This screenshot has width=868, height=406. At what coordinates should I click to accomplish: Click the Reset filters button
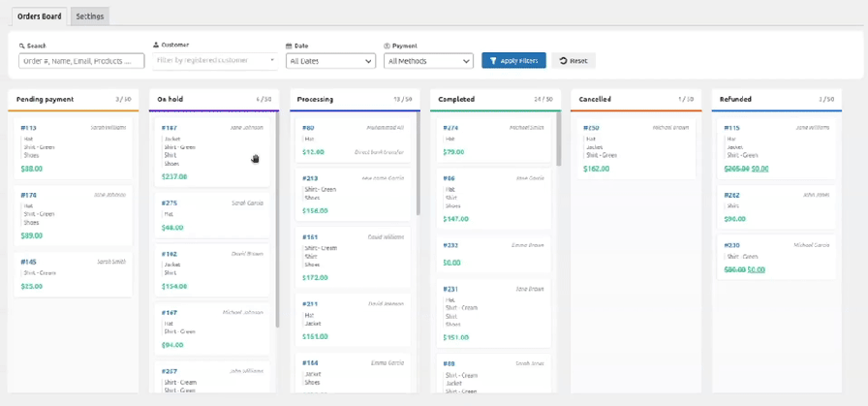click(x=573, y=61)
